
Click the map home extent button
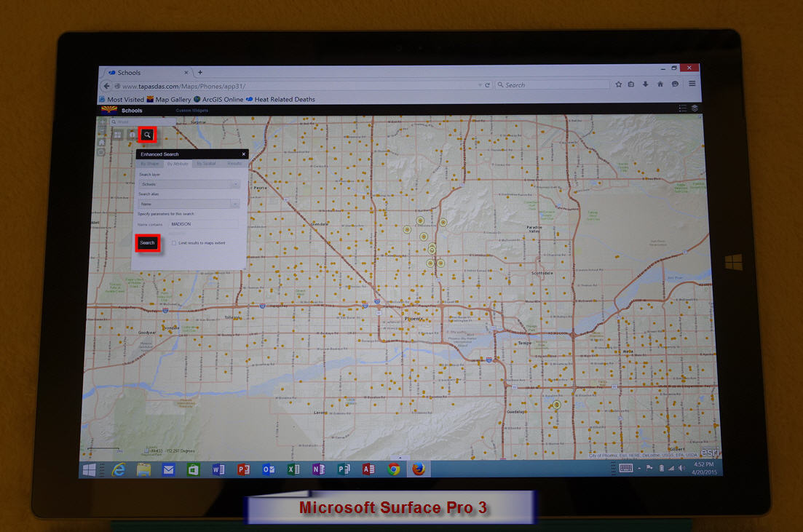(101, 143)
